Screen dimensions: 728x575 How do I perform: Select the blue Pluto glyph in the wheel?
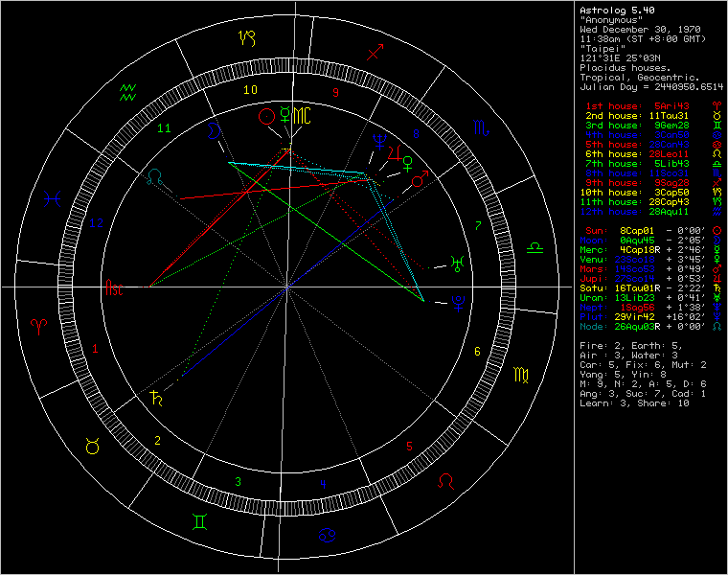[x=459, y=303]
